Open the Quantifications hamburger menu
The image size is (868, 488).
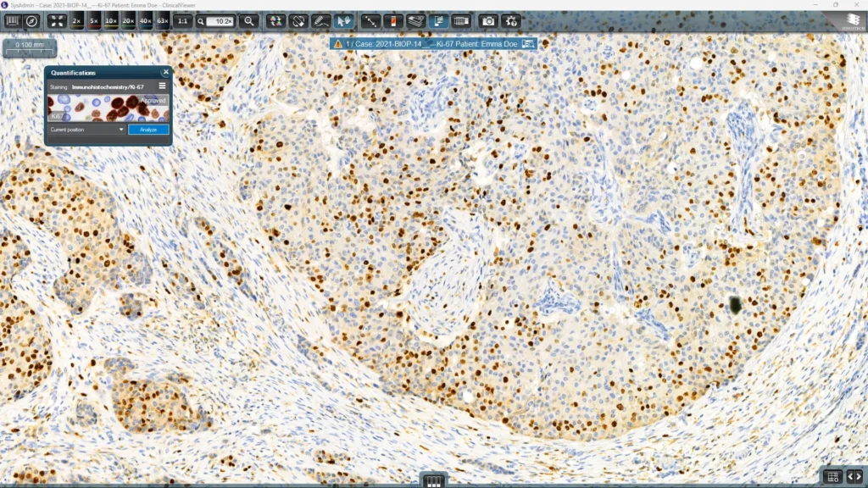point(162,86)
